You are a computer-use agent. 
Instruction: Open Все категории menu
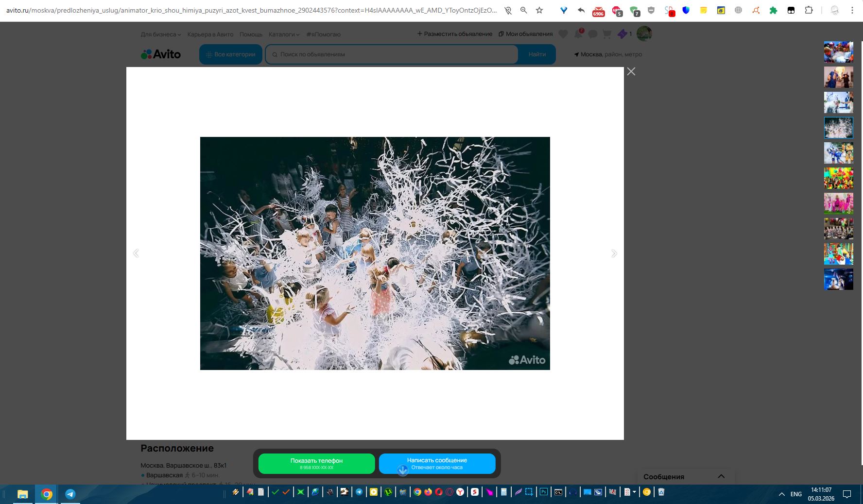tap(231, 54)
